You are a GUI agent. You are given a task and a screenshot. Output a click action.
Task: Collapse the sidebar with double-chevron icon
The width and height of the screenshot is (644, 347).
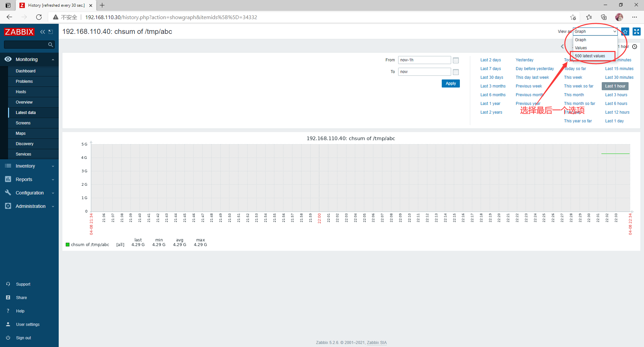[x=43, y=32]
